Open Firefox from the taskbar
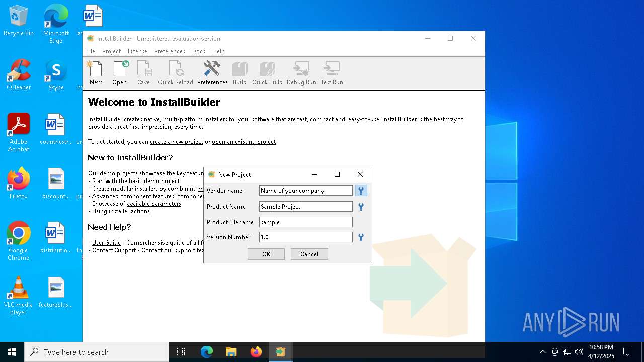Screen dimensions: 644x362 click(256, 352)
